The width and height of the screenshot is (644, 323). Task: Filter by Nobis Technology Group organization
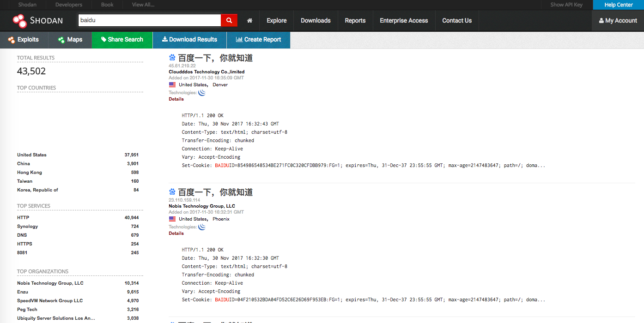[50, 283]
